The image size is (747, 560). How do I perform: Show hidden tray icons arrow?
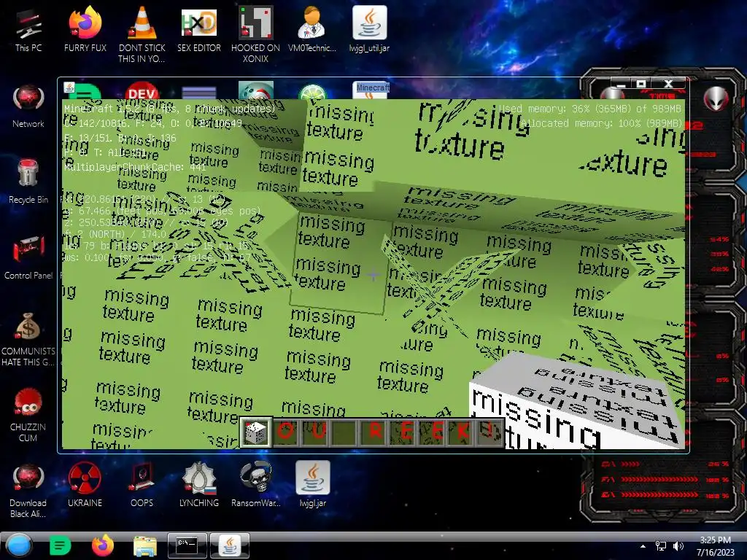[643, 546]
